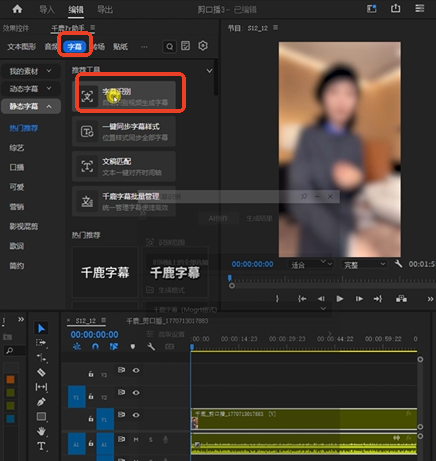Select the 贴纸 category tab
Image resolution: width=436 pixels, height=461 pixels.
120,47
